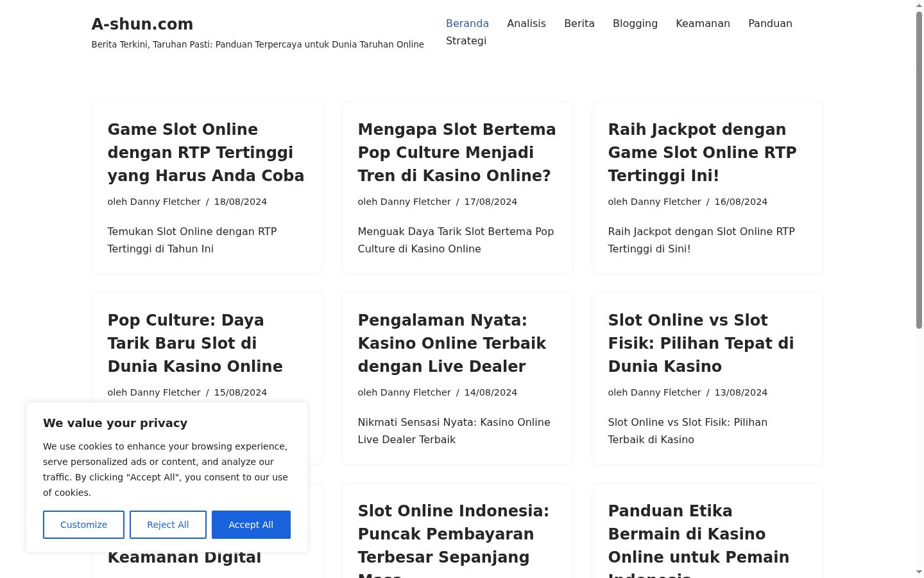
Task: Click the vertical page scrollbar thumb
Action: click(x=919, y=170)
